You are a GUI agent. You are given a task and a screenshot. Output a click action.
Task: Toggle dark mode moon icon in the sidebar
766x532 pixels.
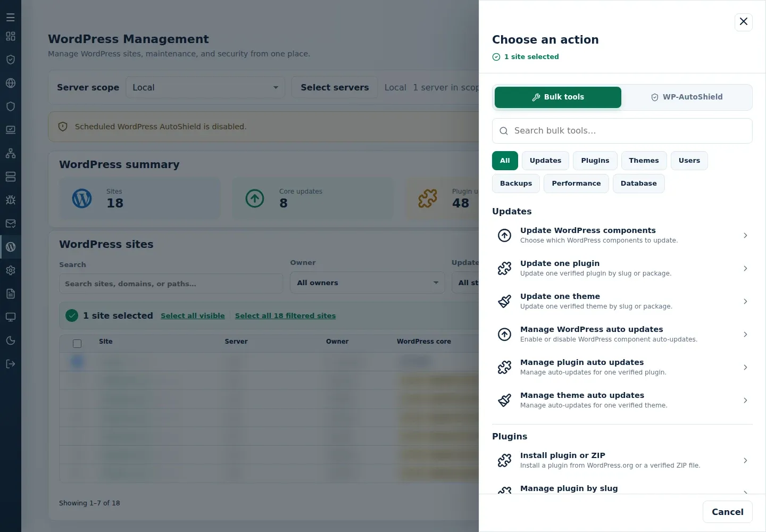tap(11, 340)
